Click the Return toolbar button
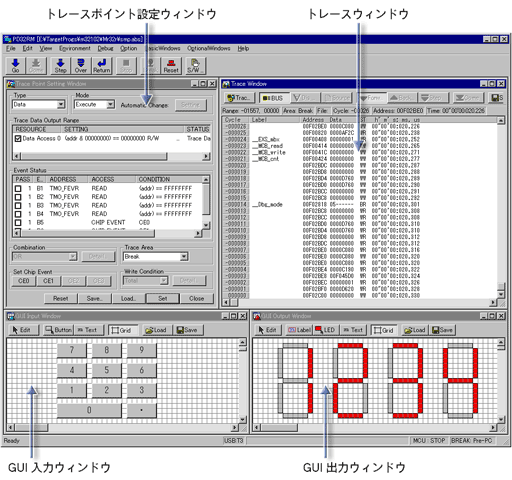 tap(102, 66)
